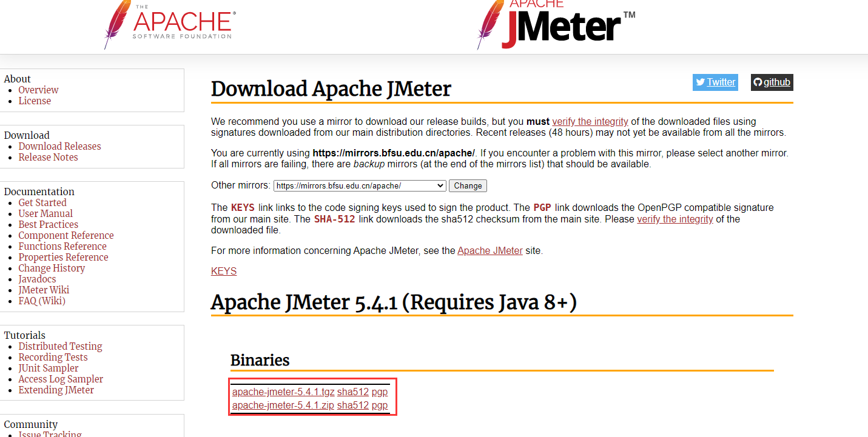Open the FAQ (Wiki) link
Image resolution: width=868 pixels, height=437 pixels.
click(42, 301)
